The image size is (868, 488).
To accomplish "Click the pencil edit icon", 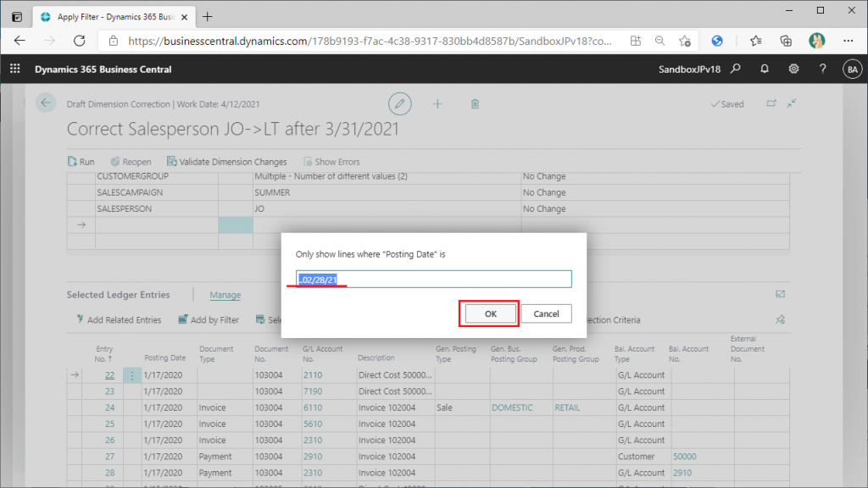I will point(400,103).
